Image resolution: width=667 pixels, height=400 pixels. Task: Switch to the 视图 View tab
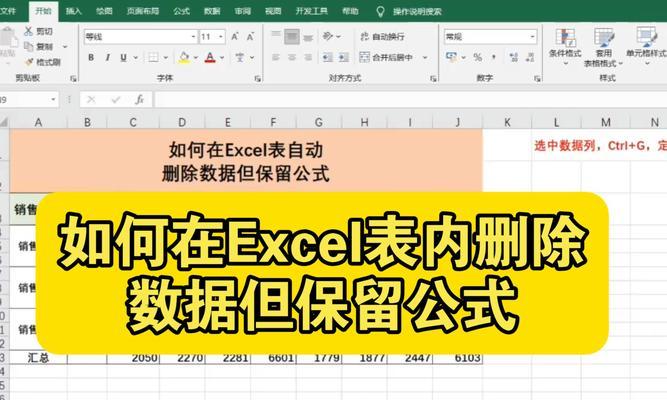pos(273,11)
